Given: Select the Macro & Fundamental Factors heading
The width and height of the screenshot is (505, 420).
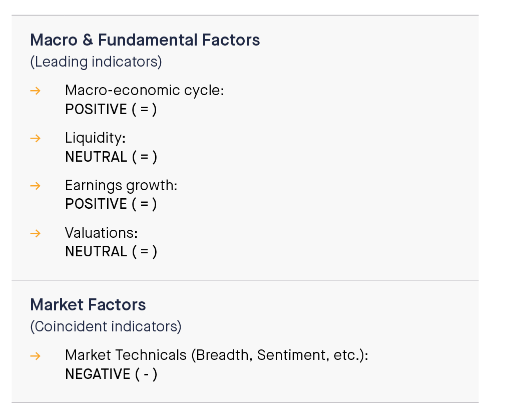Looking at the screenshot, I should 145,40.
